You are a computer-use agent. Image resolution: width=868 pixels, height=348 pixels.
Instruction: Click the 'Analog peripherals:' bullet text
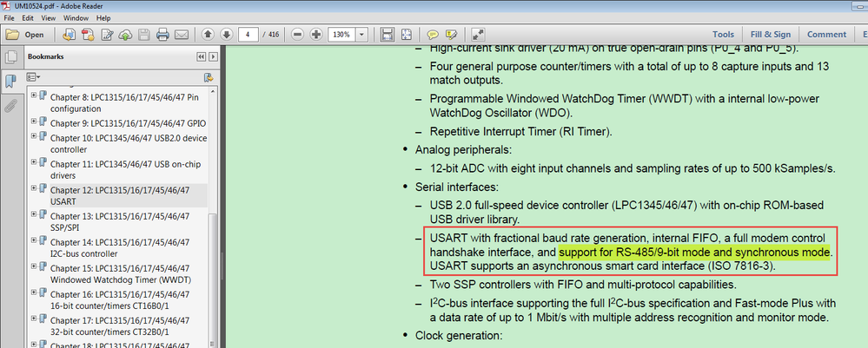coord(463,150)
